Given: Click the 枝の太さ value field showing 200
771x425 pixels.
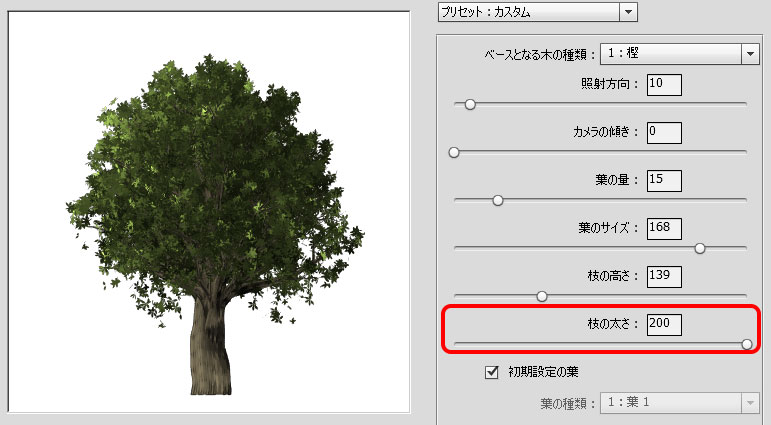Looking at the screenshot, I should pos(664,325).
